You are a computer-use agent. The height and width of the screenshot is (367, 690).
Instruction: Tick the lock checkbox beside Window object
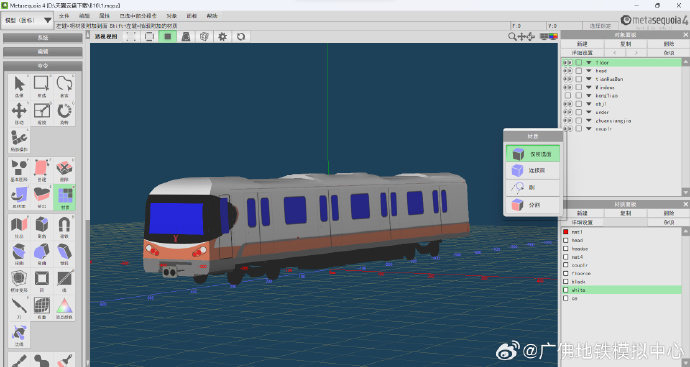[579, 88]
